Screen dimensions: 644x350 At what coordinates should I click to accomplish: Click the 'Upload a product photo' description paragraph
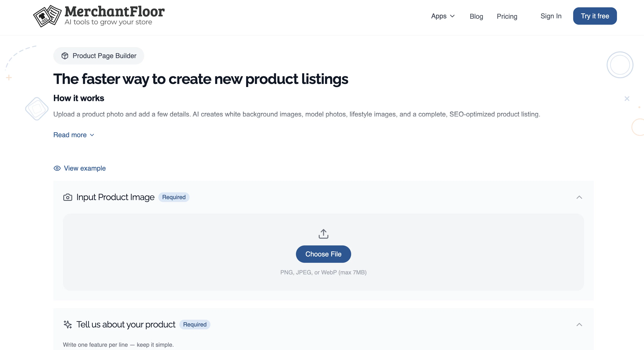click(297, 114)
